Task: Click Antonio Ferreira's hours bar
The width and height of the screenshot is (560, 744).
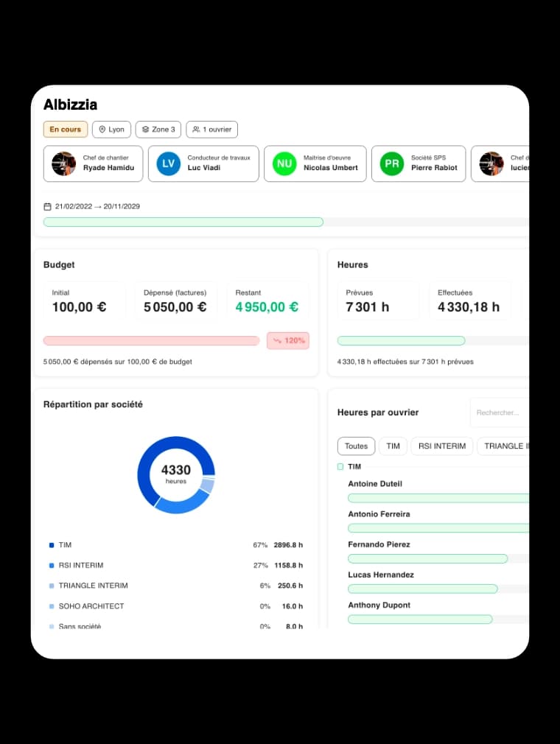Action: click(x=438, y=529)
